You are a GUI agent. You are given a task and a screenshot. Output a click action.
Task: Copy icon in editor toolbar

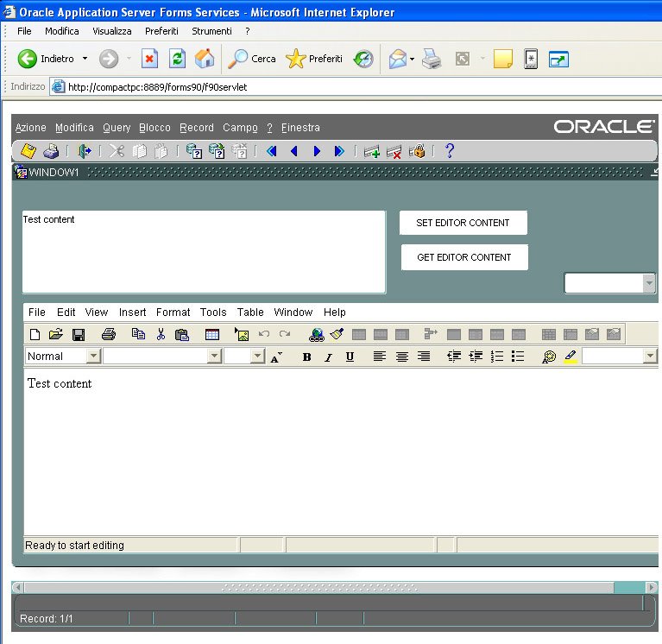pos(138,334)
